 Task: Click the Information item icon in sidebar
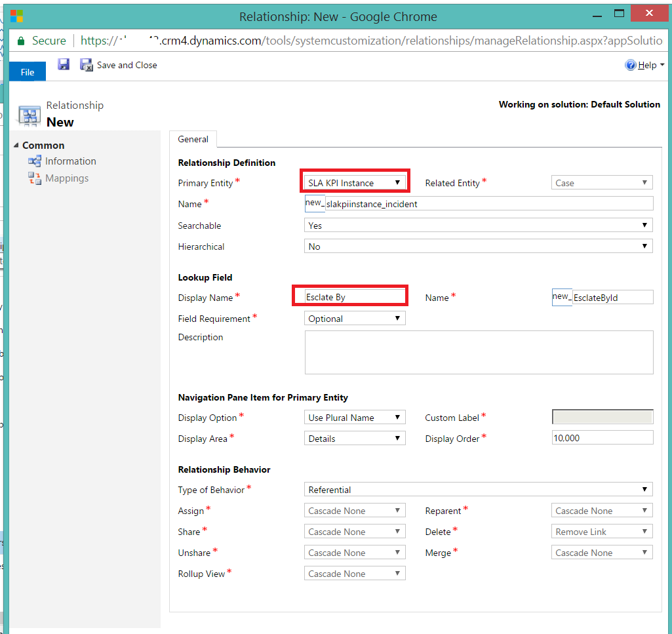tap(35, 161)
